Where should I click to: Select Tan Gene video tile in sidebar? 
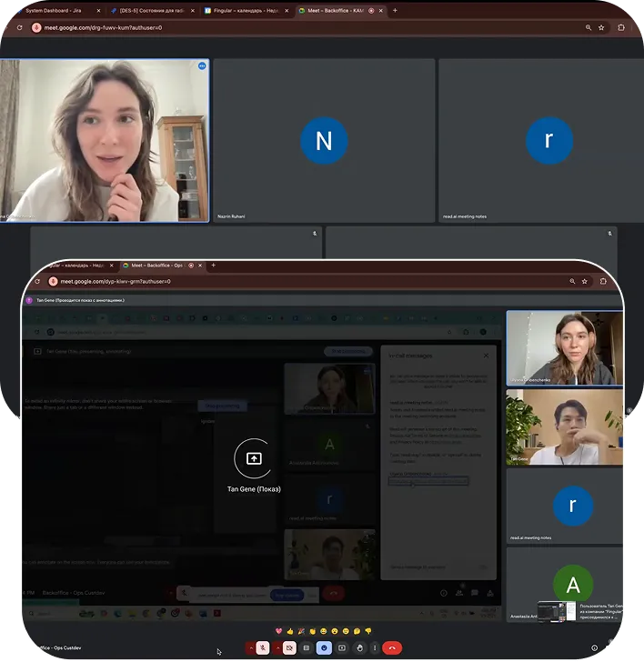click(x=565, y=426)
